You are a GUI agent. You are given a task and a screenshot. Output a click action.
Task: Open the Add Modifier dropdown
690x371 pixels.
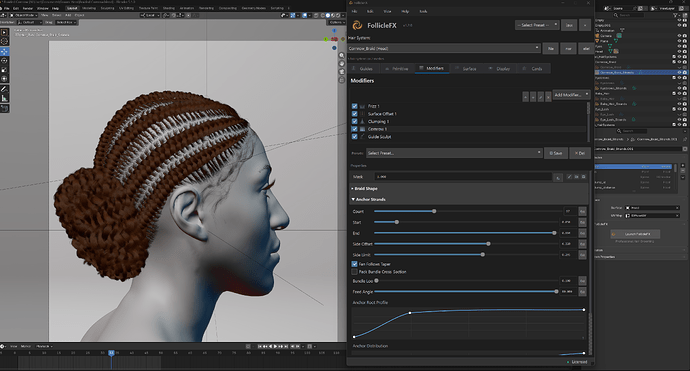pyautogui.click(x=571, y=95)
